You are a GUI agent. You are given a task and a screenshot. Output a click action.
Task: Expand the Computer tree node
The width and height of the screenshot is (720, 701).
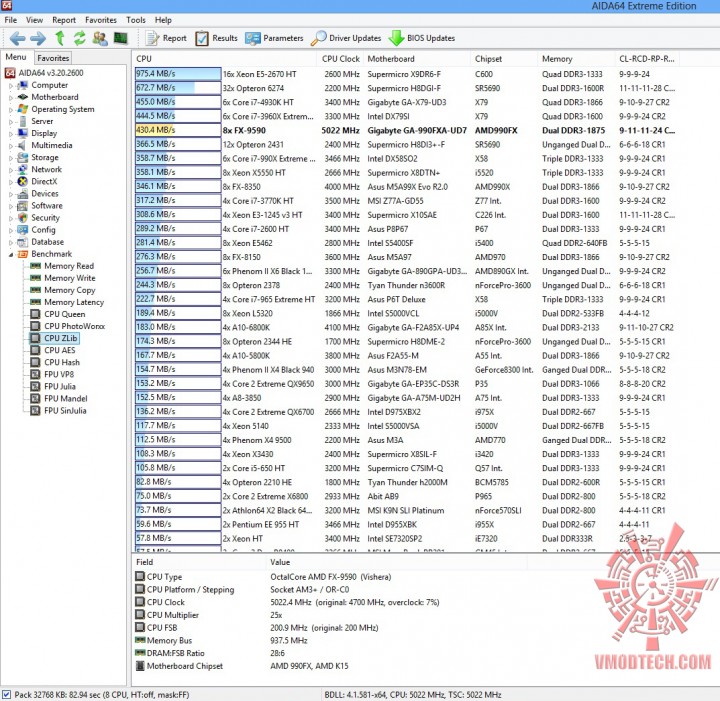point(11,85)
